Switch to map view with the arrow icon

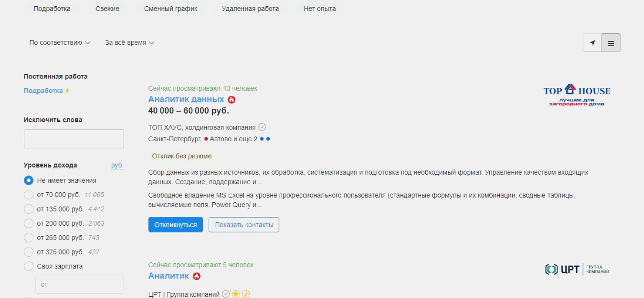pyautogui.click(x=592, y=43)
